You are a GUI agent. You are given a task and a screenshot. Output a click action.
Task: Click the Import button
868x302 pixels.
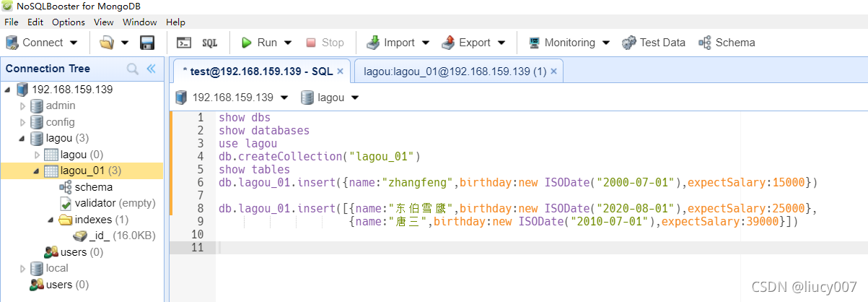(x=390, y=43)
